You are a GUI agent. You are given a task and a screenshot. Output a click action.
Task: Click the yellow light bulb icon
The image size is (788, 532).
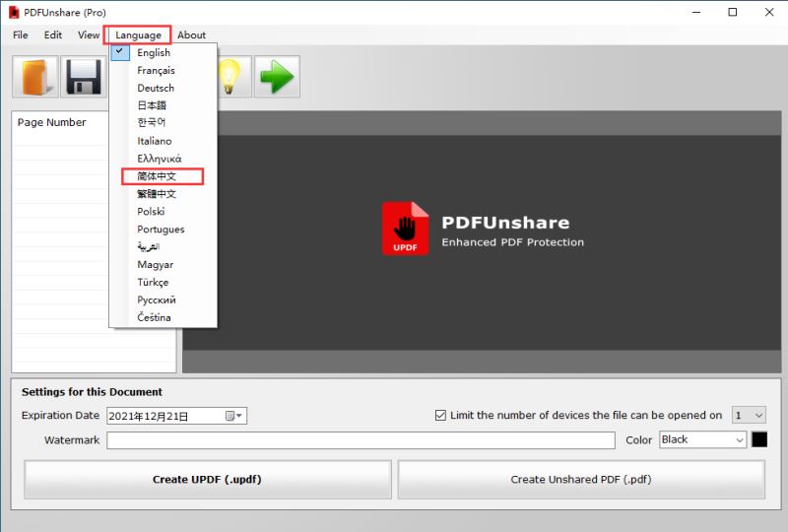(x=230, y=77)
